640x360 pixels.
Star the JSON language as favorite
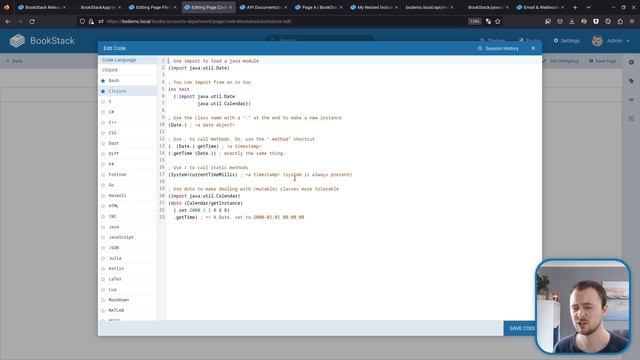[x=103, y=248]
